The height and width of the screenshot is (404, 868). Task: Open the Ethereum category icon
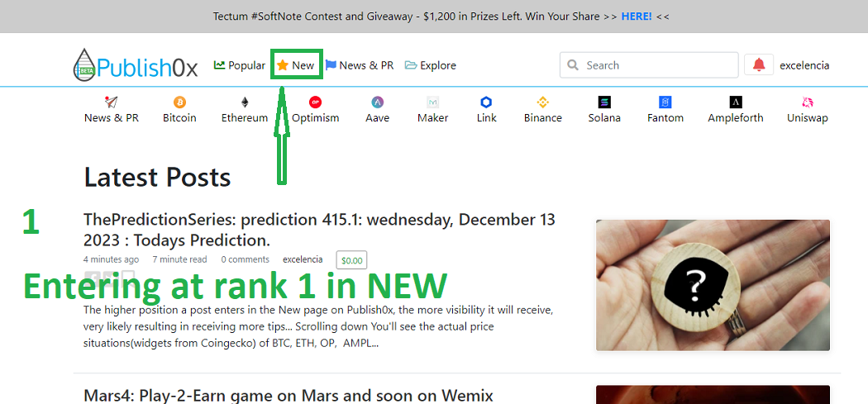(245, 102)
